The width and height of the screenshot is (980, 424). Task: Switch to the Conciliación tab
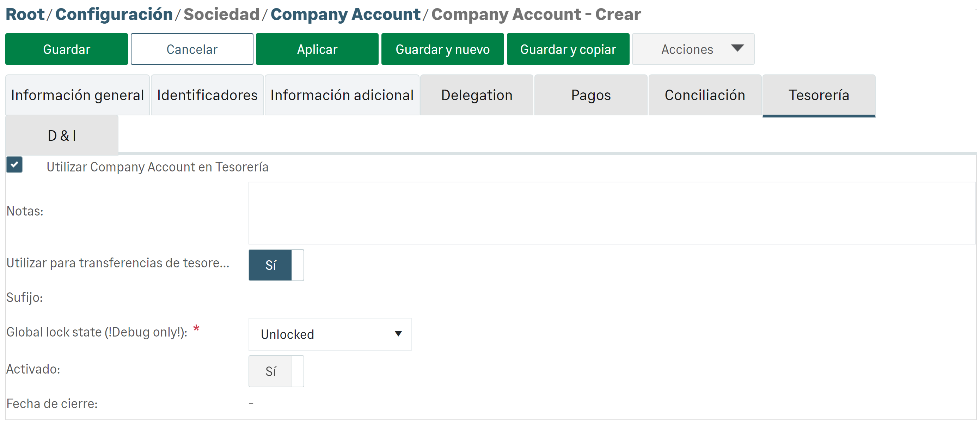click(705, 95)
